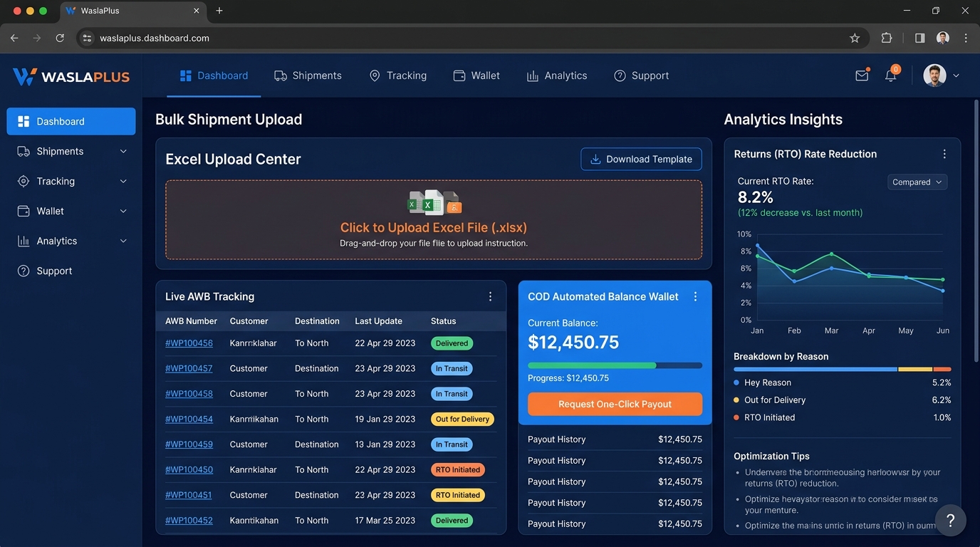
Task: Reload the page with browser refresh icon
Action: 60,38
